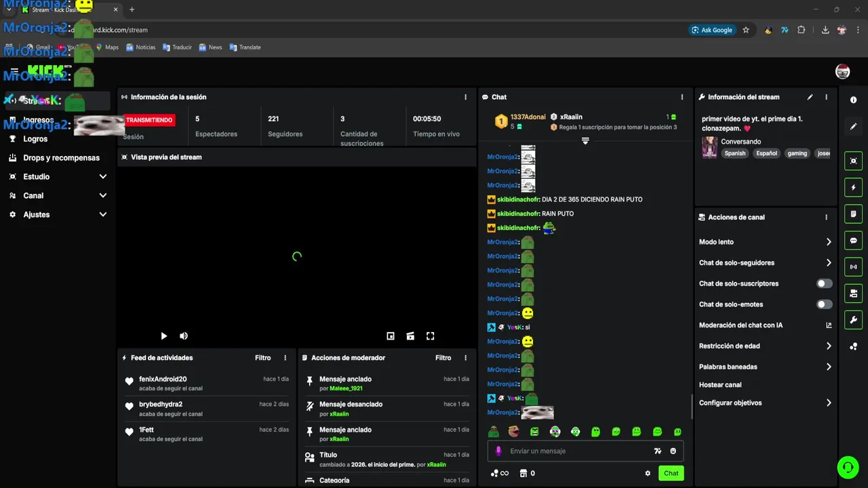Click the shop icon below chat input
868x488 pixels.
523,473
